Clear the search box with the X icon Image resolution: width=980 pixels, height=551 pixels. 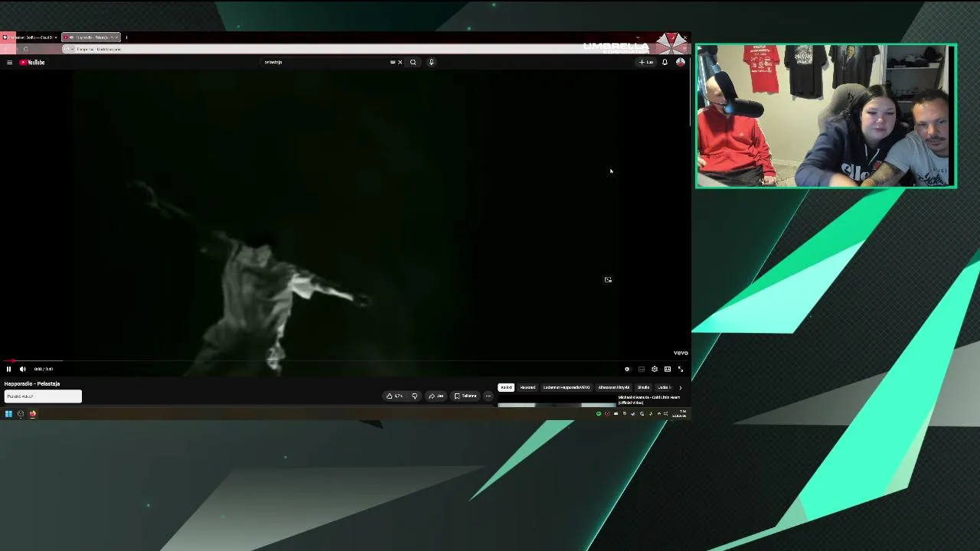(400, 62)
